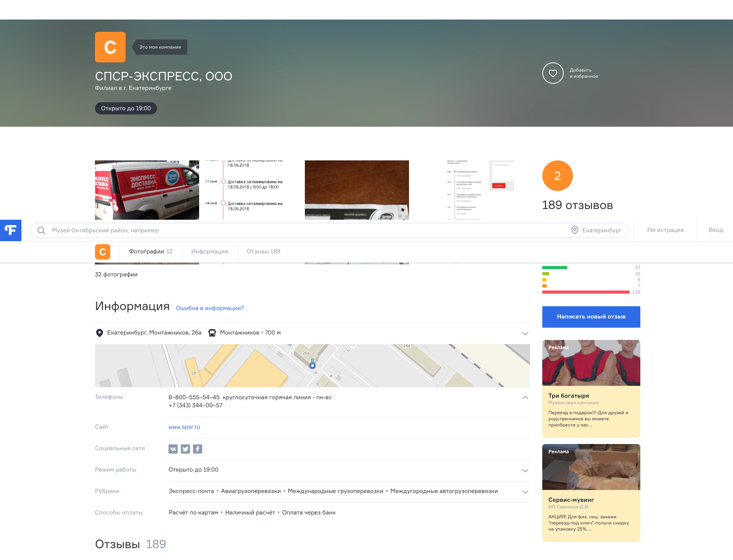Click the Flamp logo icon

pos(11,230)
